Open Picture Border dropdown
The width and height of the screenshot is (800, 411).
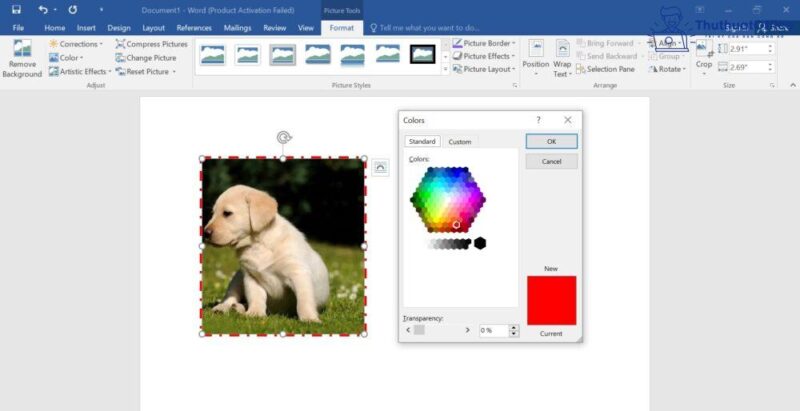point(484,43)
